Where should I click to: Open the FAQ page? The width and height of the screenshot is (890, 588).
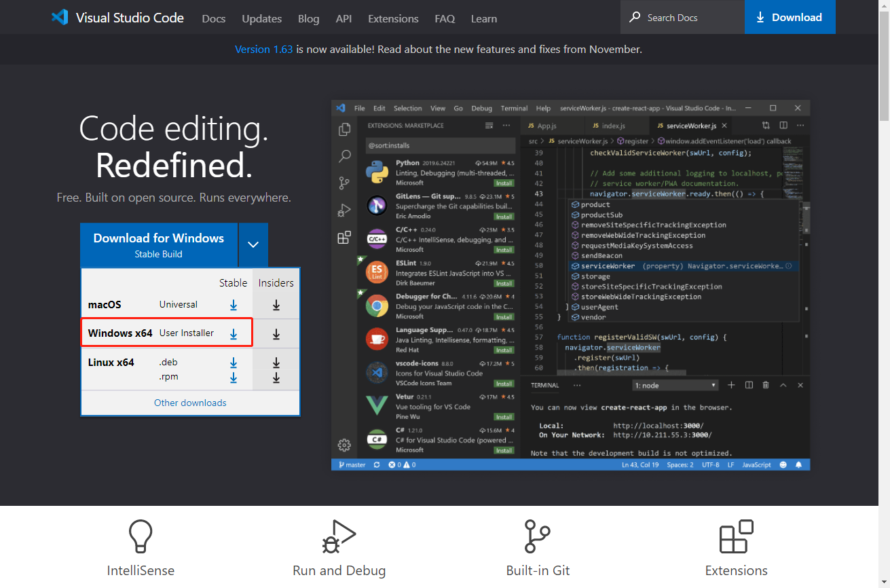[x=445, y=18]
